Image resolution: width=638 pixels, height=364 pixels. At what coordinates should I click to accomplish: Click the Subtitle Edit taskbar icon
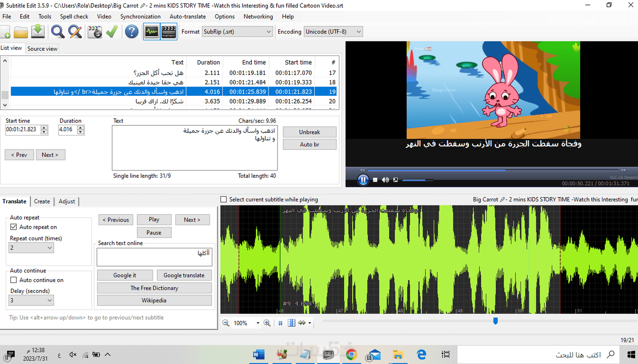(x=328, y=355)
